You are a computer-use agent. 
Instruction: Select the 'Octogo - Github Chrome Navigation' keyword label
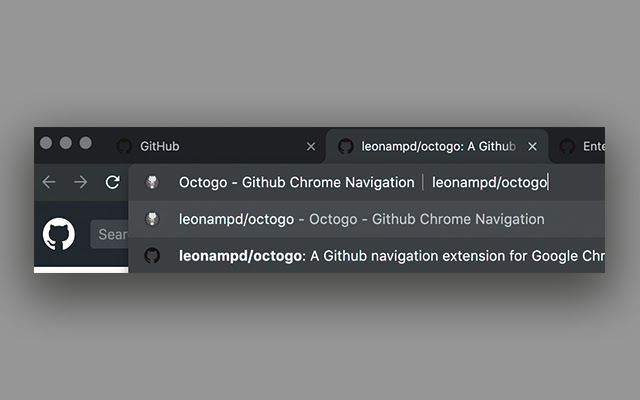click(x=297, y=182)
